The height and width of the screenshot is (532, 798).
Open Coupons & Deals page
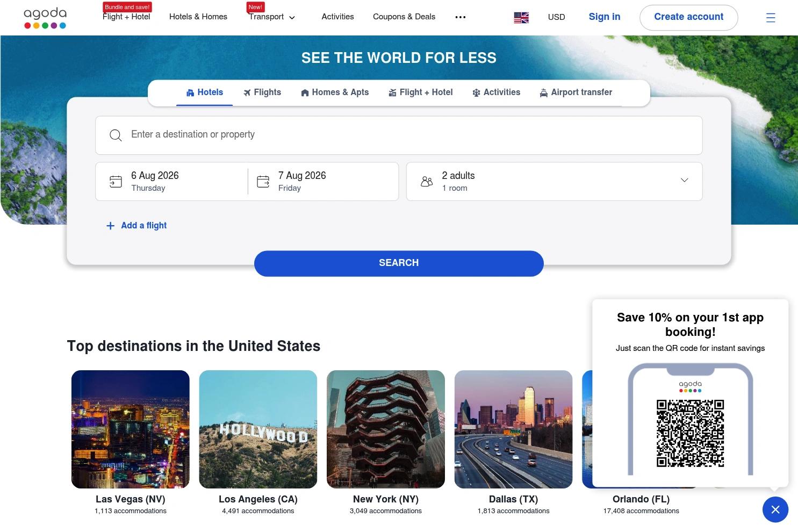(404, 17)
